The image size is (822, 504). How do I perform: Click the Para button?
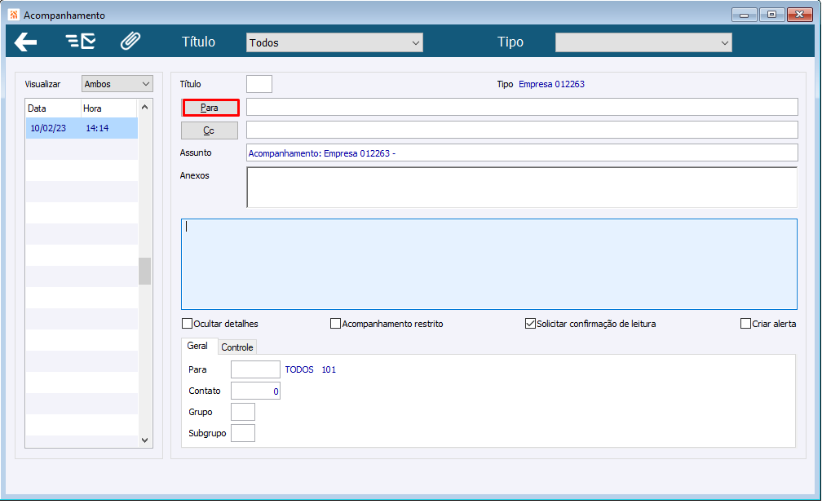[x=210, y=108]
